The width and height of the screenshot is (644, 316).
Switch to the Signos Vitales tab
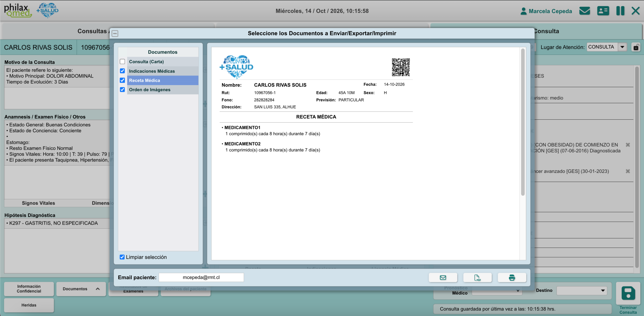(x=38, y=203)
